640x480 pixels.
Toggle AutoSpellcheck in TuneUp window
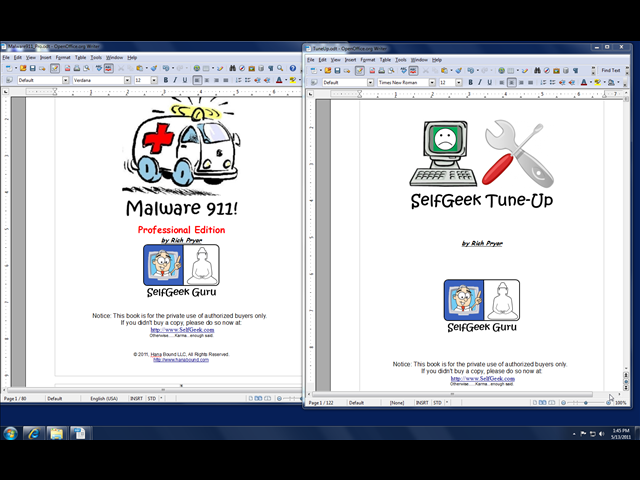pyautogui.click(x=414, y=71)
